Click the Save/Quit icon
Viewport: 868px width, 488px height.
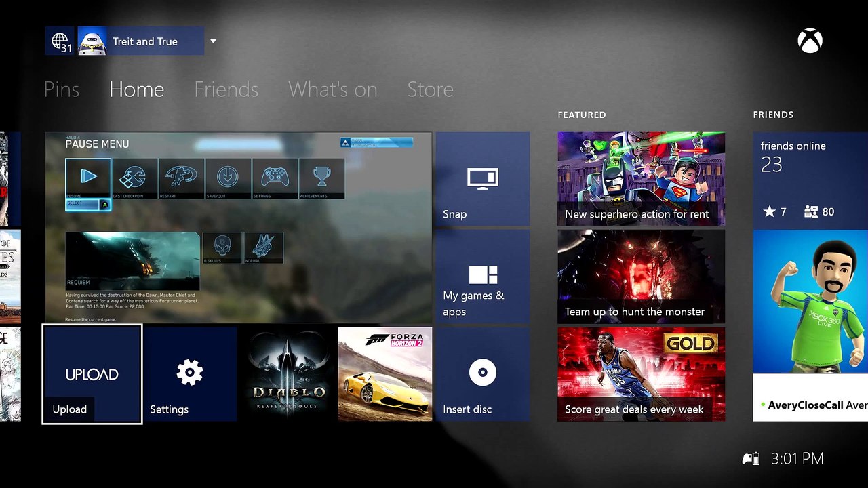coord(228,178)
